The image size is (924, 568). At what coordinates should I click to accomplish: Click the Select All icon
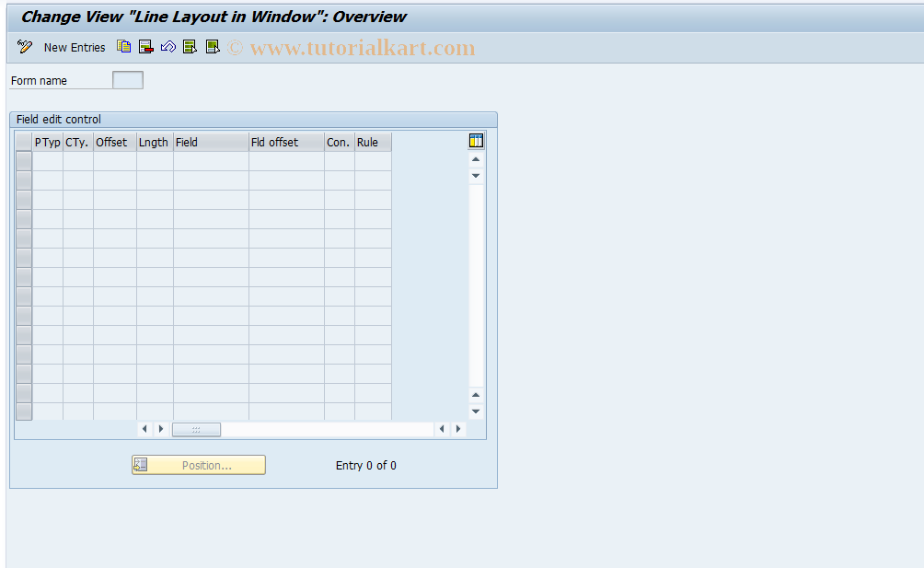[190, 47]
